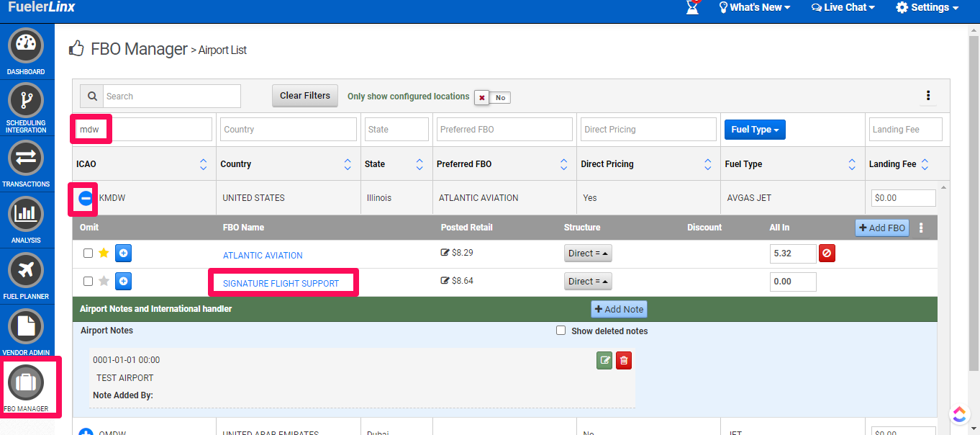The height and width of the screenshot is (435, 980).
Task: Open the ATLANTIC AVIATION link
Action: 263,256
